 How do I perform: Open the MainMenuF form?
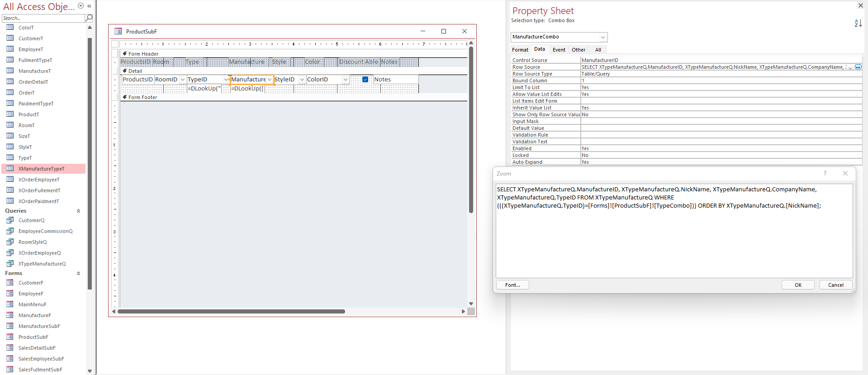[32, 304]
